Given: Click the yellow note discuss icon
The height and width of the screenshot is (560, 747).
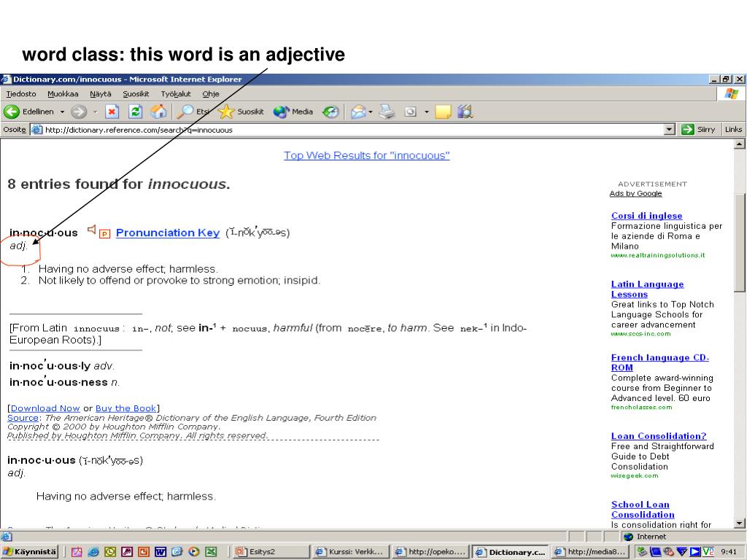Looking at the screenshot, I should point(443,112).
